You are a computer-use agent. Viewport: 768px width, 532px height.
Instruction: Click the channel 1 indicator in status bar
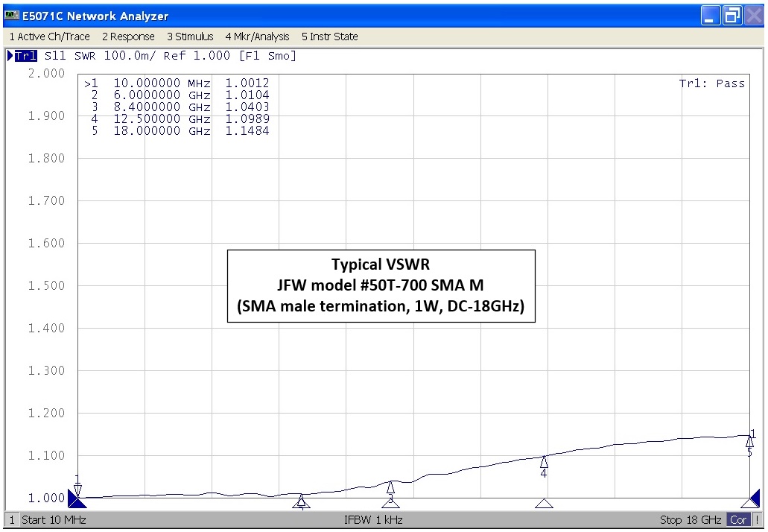12,520
